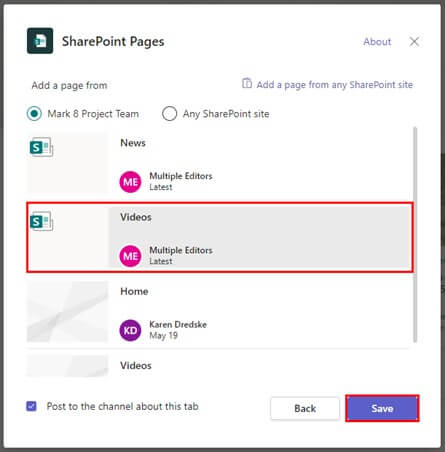Choose the Any SharePoint site option
Viewport: 445px width, 452px height.
[x=169, y=114]
